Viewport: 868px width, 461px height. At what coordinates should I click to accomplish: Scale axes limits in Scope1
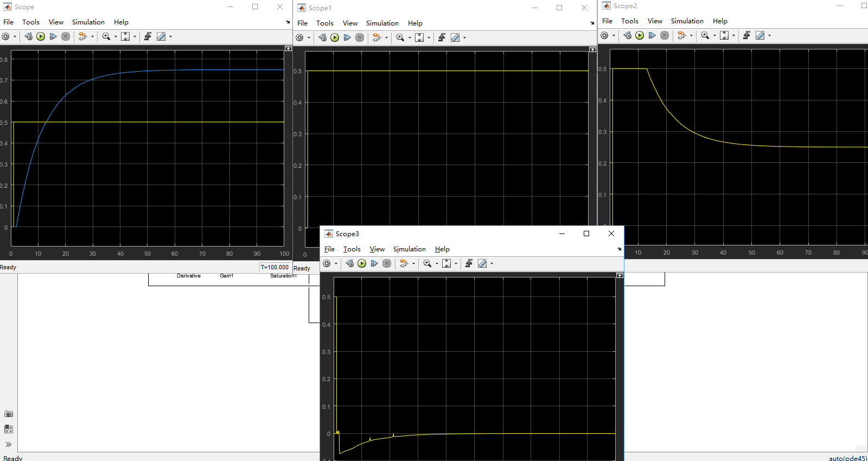(x=419, y=37)
